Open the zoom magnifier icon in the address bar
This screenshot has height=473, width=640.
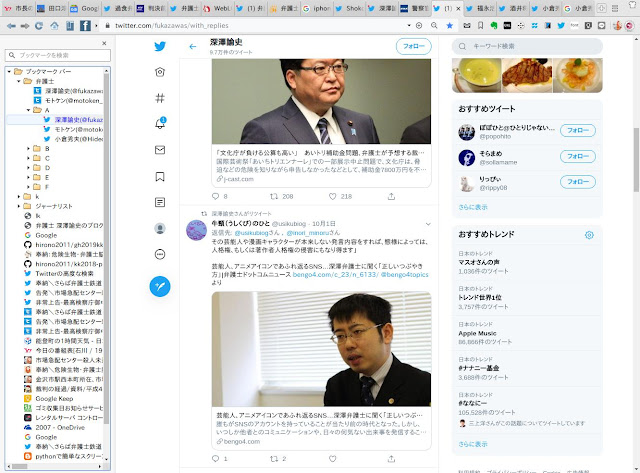point(434,25)
